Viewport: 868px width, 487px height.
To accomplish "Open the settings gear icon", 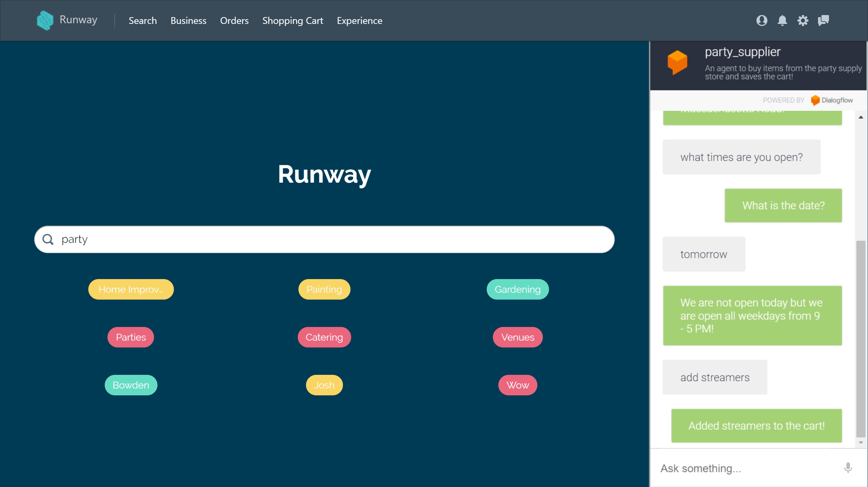I will pyautogui.click(x=803, y=21).
